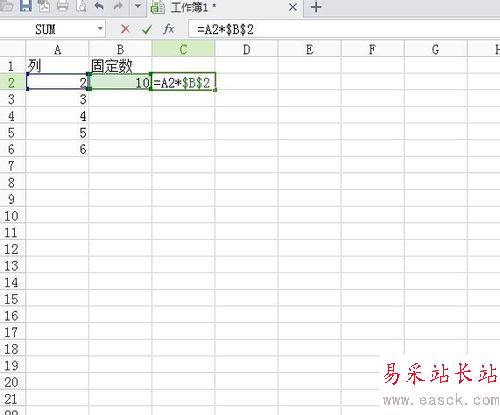Redo the last action
This screenshot has width=500, height=415.
coord(118,6)
